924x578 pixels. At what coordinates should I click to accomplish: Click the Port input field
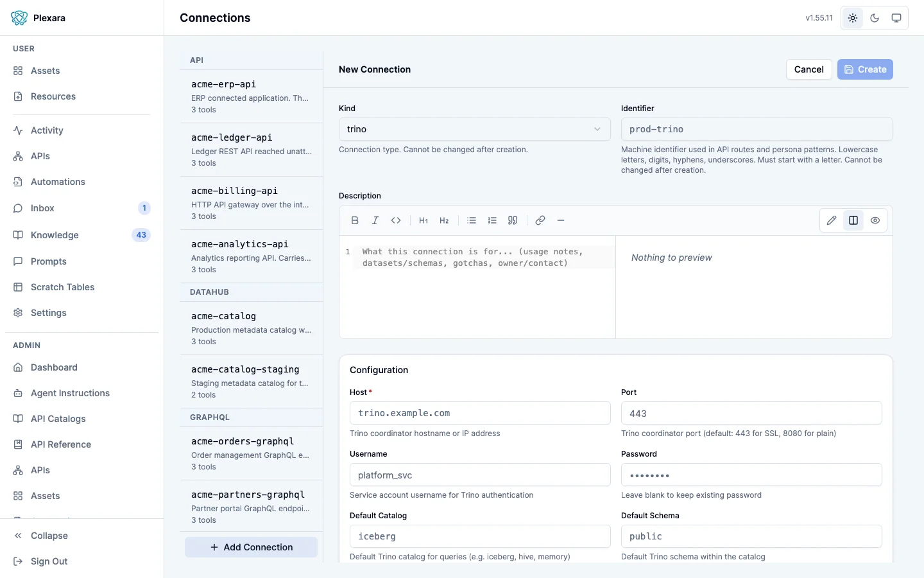tap(751, 413)
